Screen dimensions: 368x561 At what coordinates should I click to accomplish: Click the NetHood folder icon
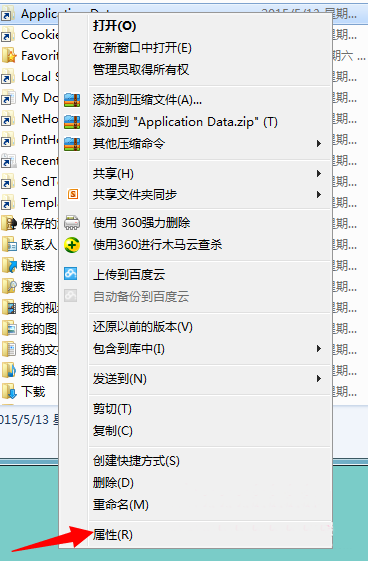click(8, 119)
